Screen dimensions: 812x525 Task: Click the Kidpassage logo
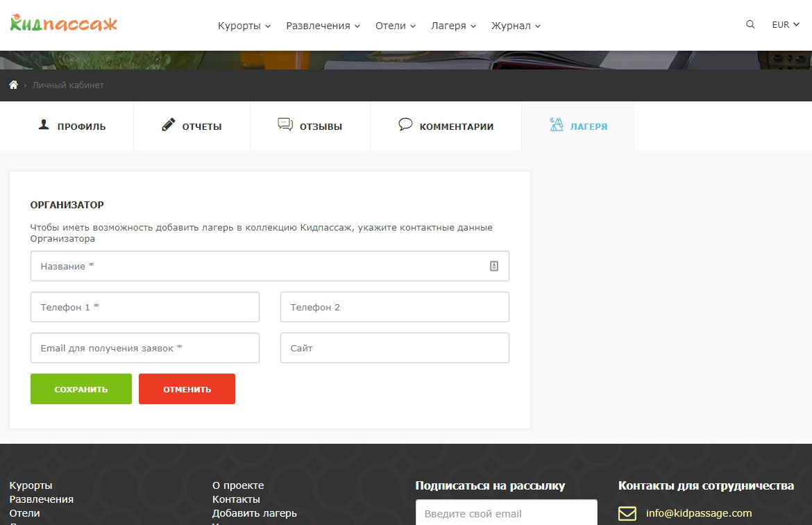(64, 23)
